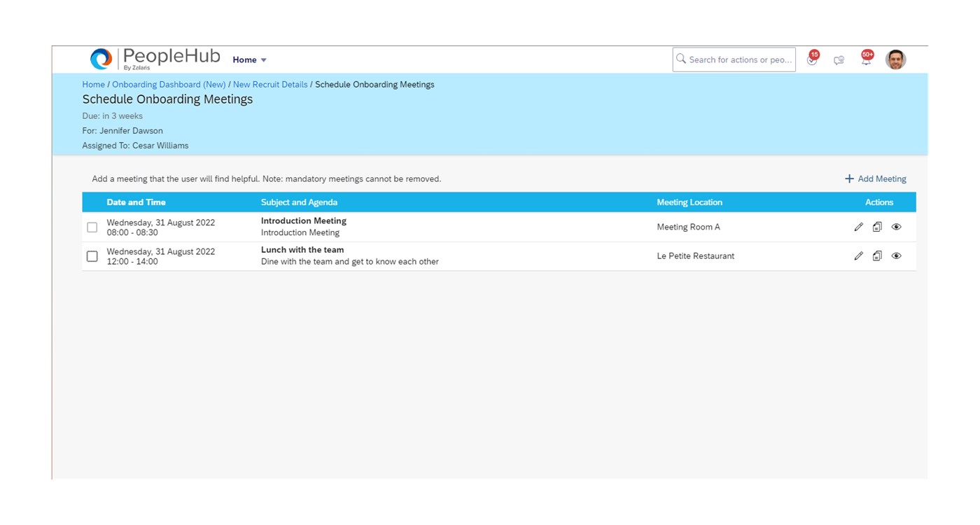Open your profile avatar menu

coord(896,59)
